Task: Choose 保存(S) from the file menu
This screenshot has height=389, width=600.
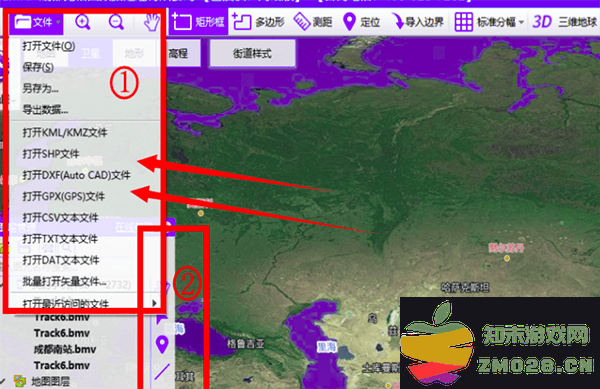Action: [x=38, y=67]
